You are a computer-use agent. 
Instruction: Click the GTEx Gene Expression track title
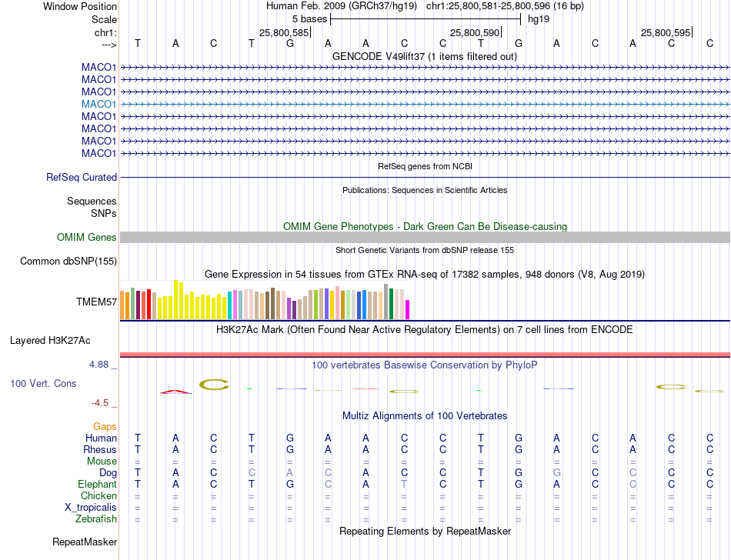[425, 275]
